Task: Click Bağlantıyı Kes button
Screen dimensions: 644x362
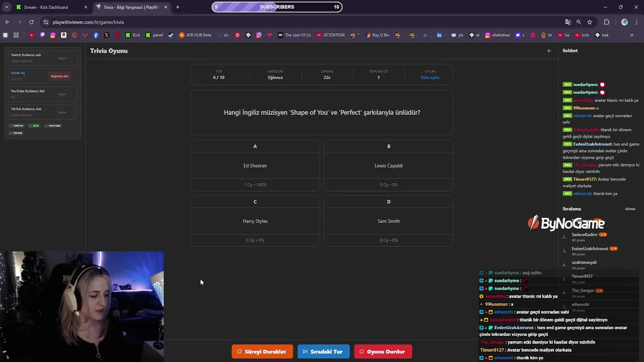Action: [59, 76]
